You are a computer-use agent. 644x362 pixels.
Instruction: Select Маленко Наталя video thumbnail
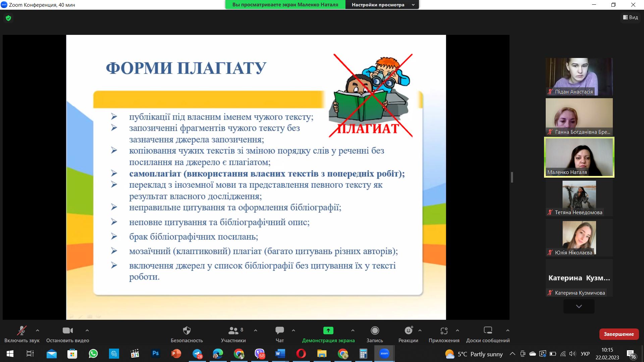click(579, 157)
